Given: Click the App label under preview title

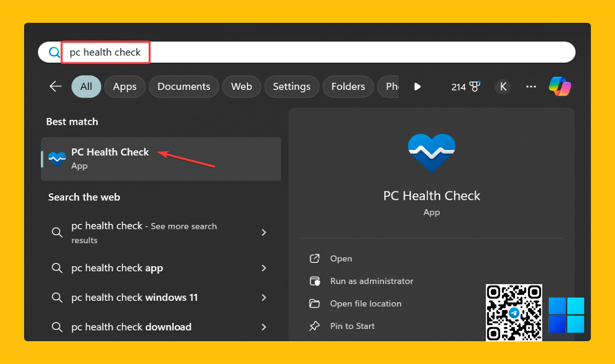Looking at the screenshot, I should click(x=432, y=212).
